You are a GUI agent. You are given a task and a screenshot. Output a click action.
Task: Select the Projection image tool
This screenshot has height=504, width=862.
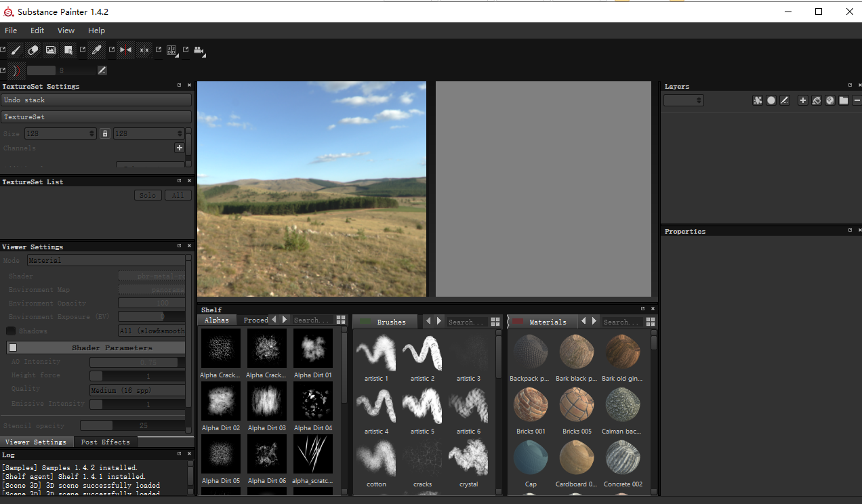pyautogui.click(x=51, y=50)
